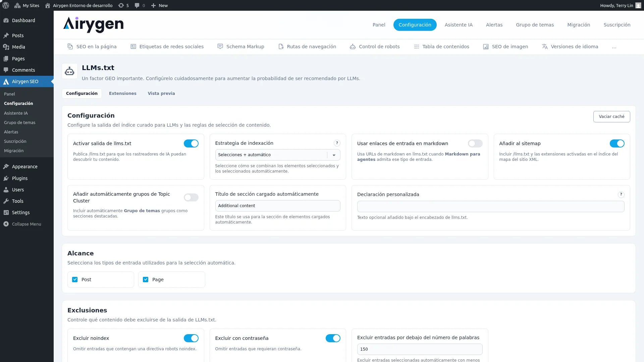Click the Control de robots icon
Image resolution: width=644 pixels, height=362 pixels.
tap(353, 47)
